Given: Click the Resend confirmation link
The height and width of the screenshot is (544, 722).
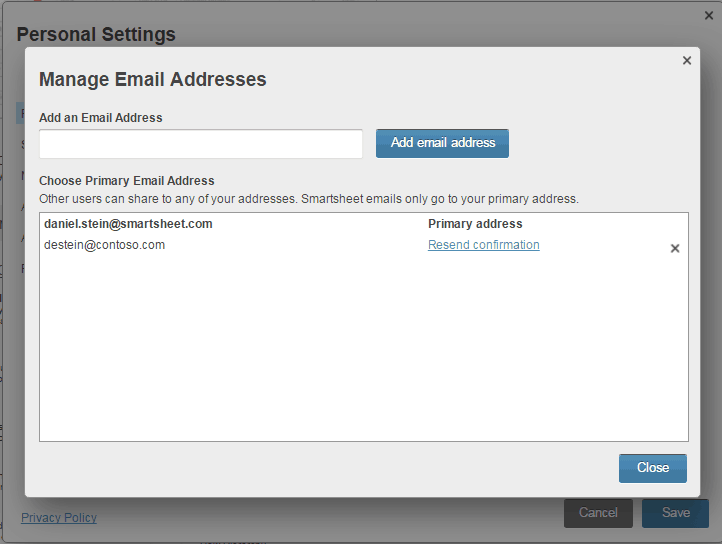Looking at the screenshot, I should tap(483, 245).
